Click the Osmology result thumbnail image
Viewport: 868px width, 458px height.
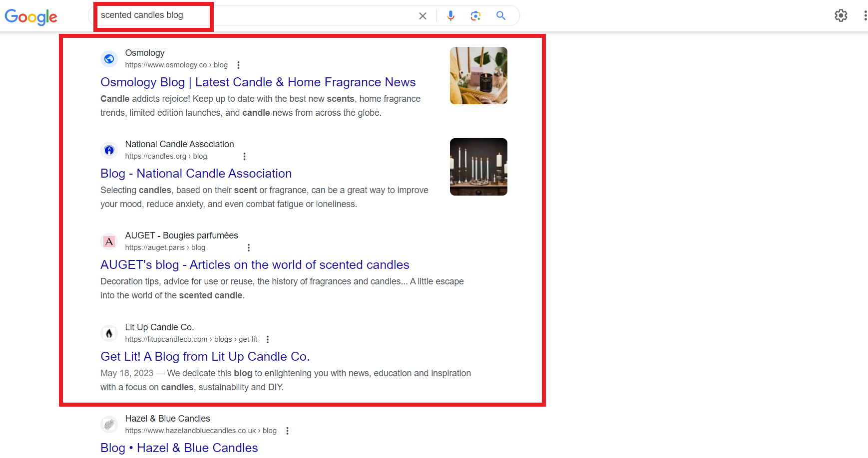(478, 75)
